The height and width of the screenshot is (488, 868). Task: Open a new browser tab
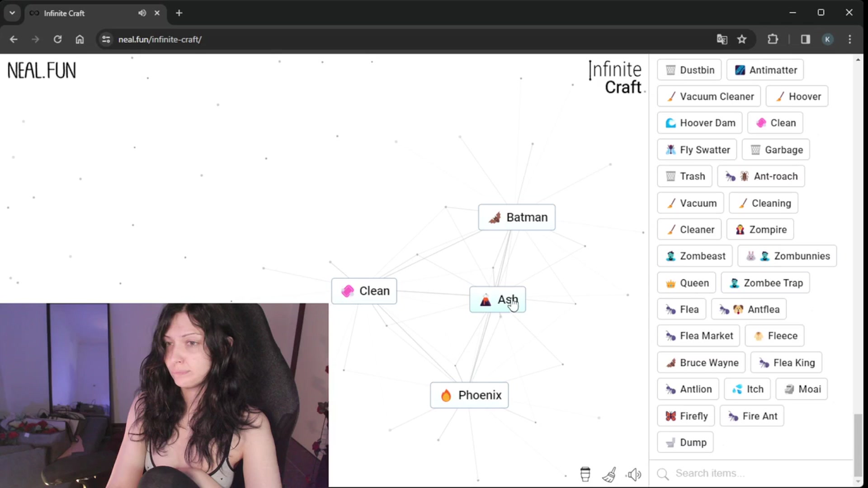(179, 13)
